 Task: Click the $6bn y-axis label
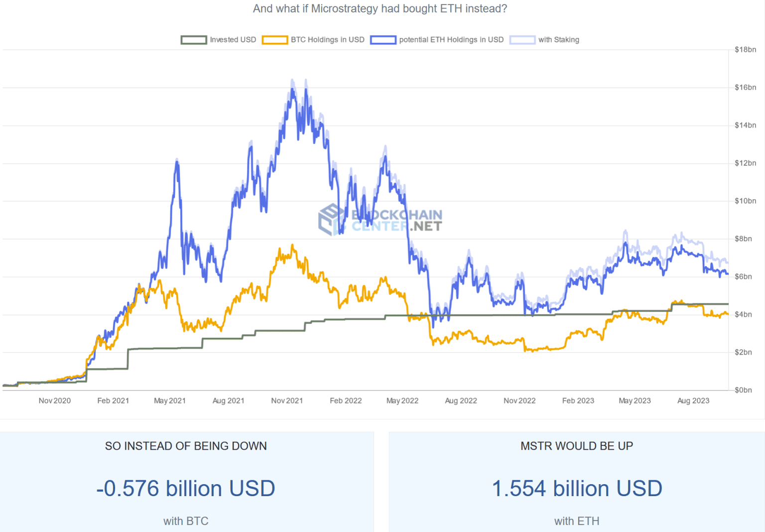pos(744,277)
